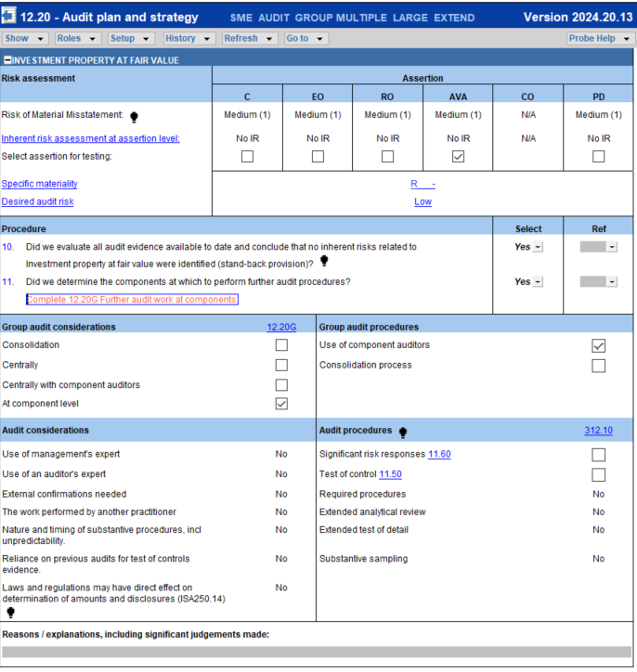Click the Low desired audit risk value
This screenshot has height=672, width=637.
click(422, 201)
